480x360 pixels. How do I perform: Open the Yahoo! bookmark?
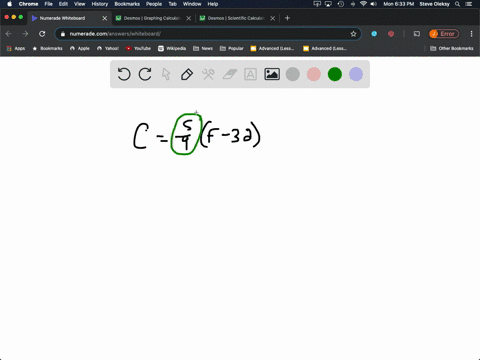[108, 48]
